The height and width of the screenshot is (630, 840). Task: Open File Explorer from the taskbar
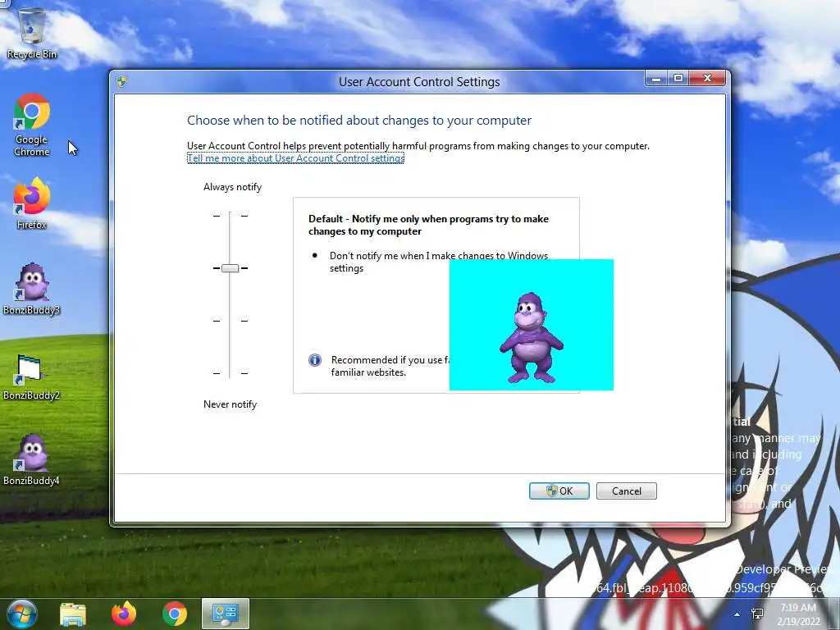click(73, 614)
